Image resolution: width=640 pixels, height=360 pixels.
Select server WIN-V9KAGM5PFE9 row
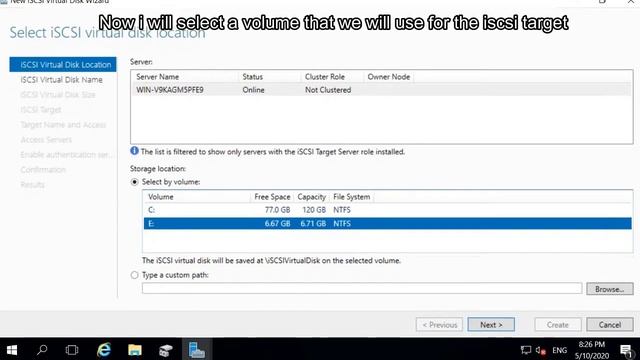381,90
